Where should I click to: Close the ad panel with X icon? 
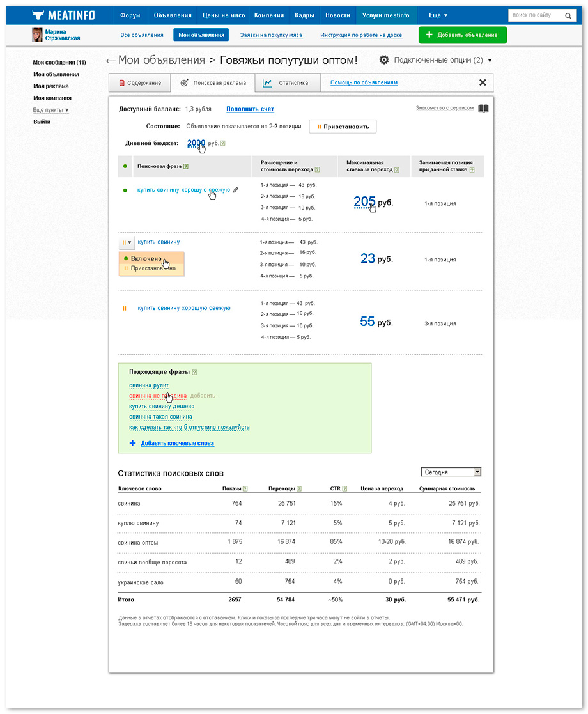[x=483, y=82]
